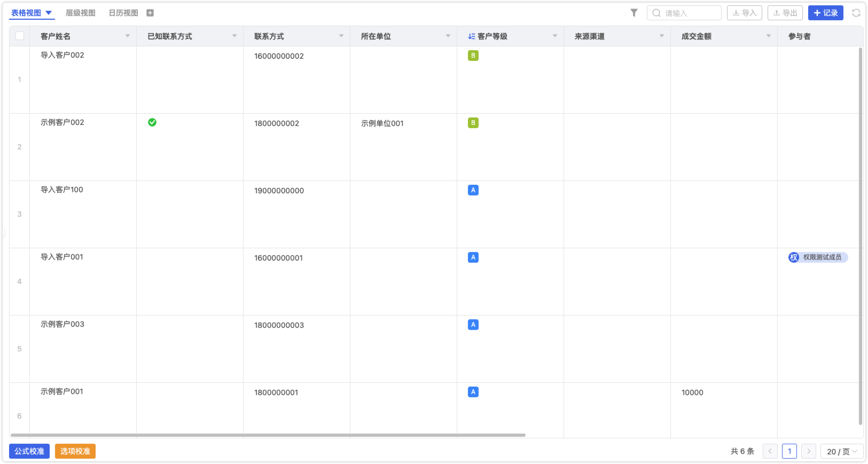This screenshot has height=464, width=868.
Task: Click the B badge in 示例客户002 row
Action: (473, 123)
